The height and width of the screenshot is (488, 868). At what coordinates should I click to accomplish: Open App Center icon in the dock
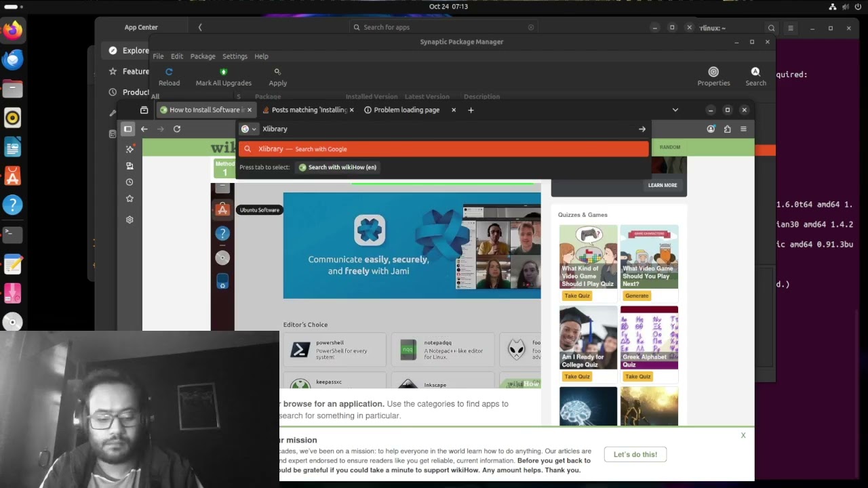pos(12,176)
